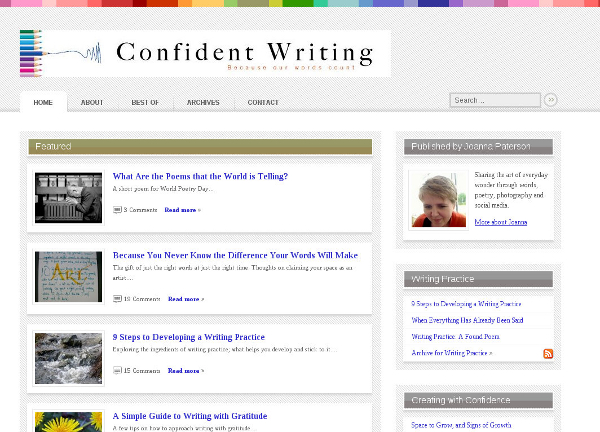Follow the 'More about Joanna' link
Screen dimensions: 600x432
[501, 222]
